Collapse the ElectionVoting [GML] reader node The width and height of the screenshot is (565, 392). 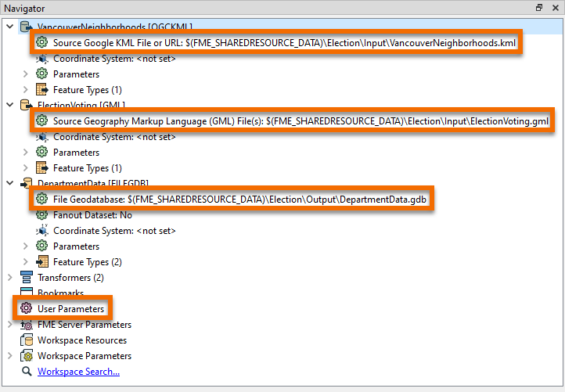pos(10,105)
